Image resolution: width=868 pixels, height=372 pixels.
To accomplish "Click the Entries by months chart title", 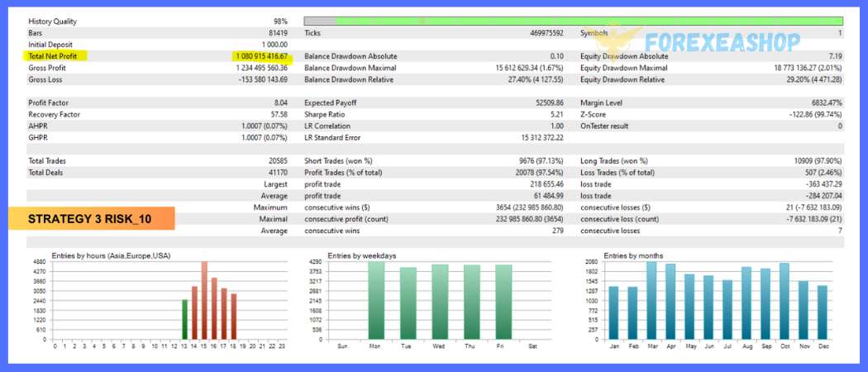I will [x=633, y=255].
